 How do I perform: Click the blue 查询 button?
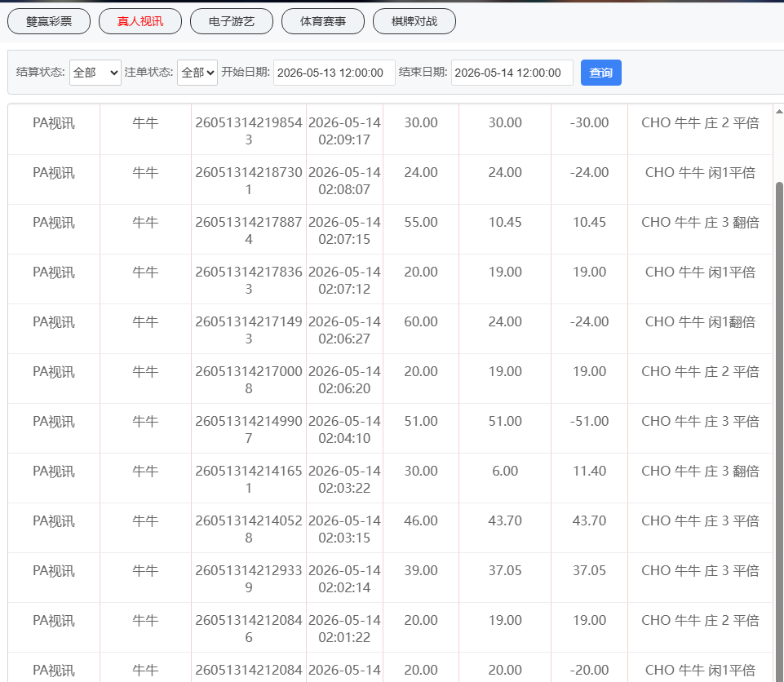(x=601, y=73)
